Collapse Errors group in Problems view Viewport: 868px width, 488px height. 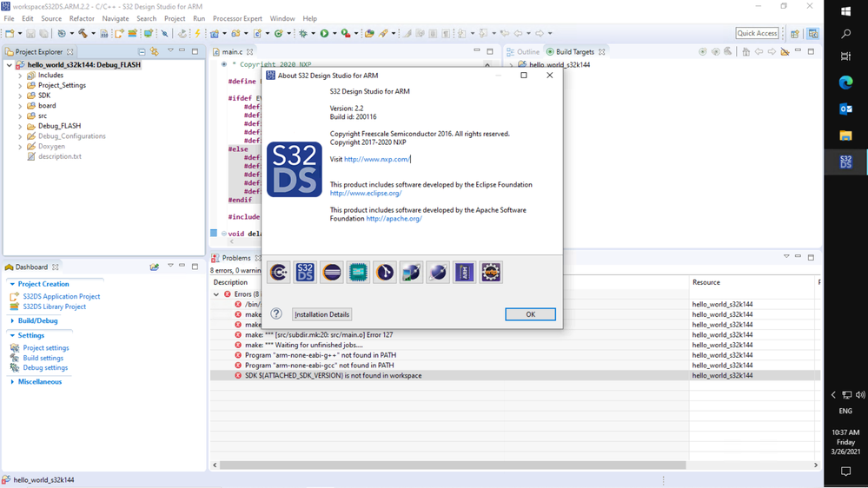[x=216, y=294]
